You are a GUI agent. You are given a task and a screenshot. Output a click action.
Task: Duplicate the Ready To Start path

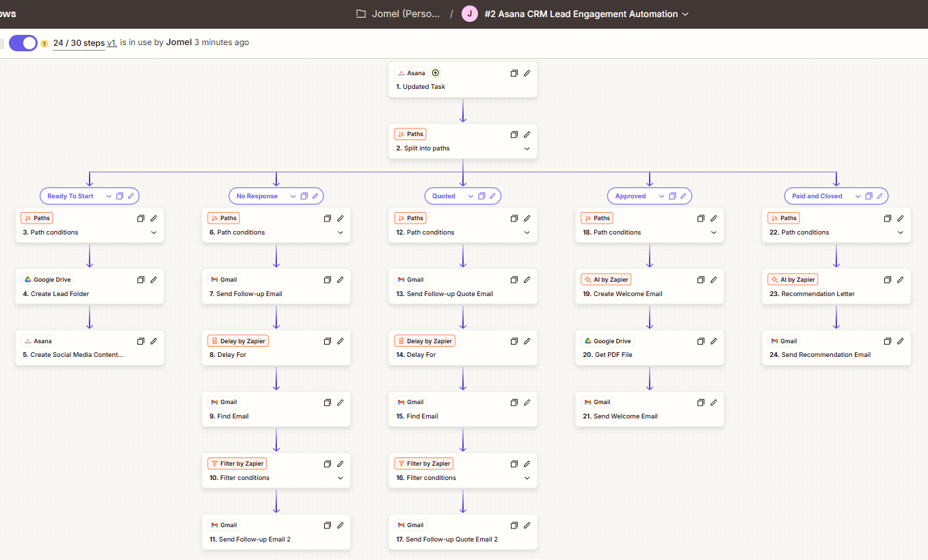click(x=120, y=196)
